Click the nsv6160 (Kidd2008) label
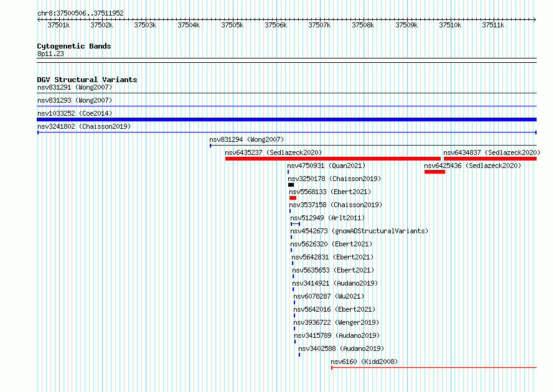554x392 pixels. tap(364, 362)
